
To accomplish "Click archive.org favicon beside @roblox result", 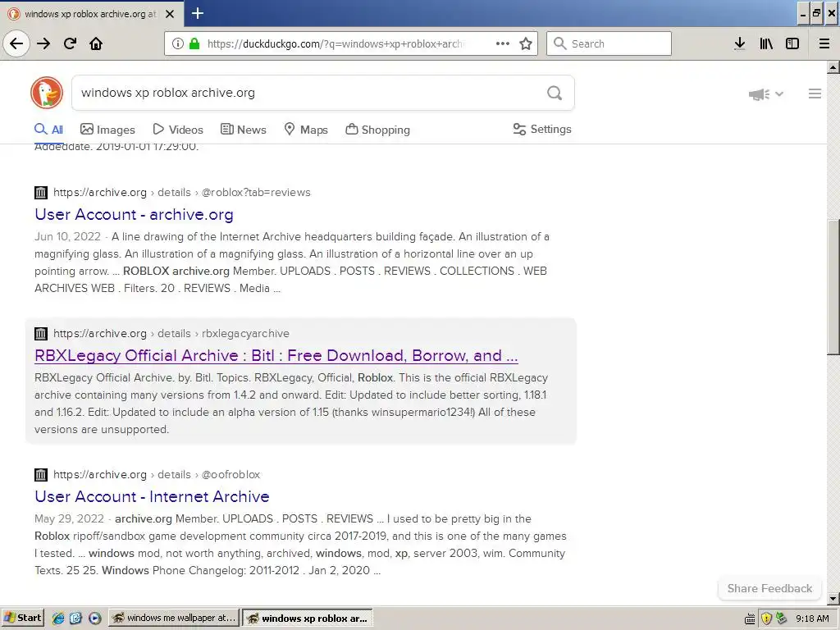I will (x=41, y=192).
